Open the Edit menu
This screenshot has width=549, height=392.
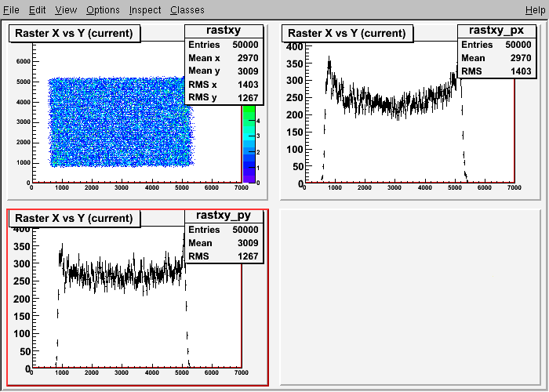click(x=37, y=10)
